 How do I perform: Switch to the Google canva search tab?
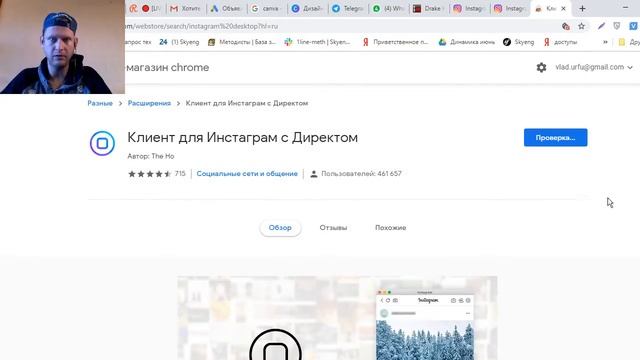pyautogui.click(x=266, y=9)
